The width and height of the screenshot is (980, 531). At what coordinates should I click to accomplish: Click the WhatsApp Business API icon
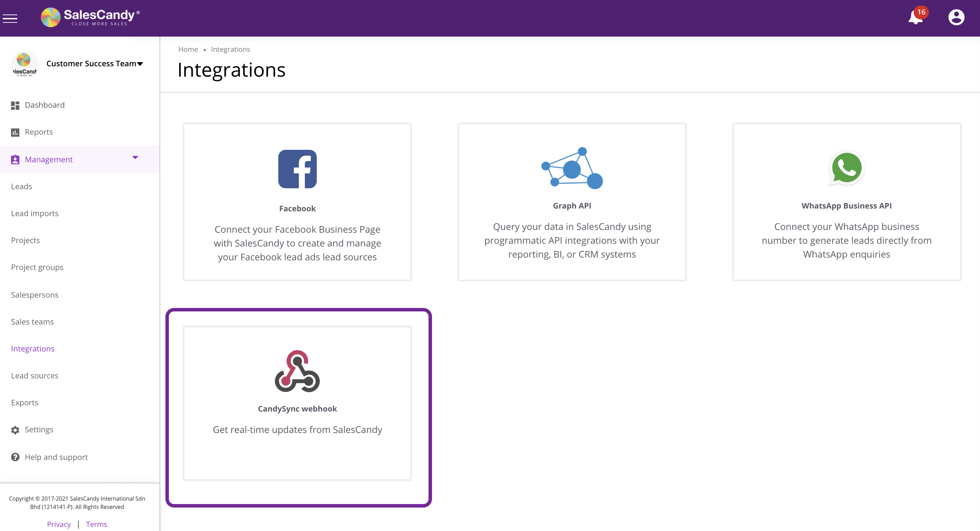[846, 168]
